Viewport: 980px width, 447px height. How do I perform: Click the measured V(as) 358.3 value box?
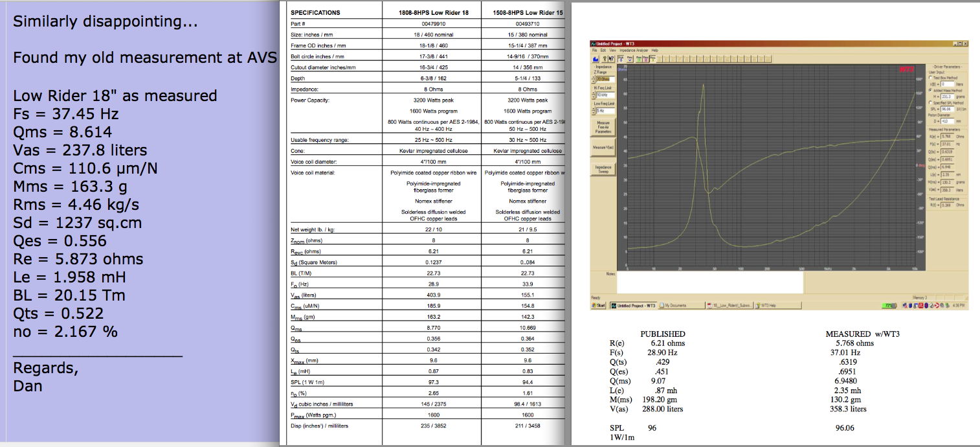tap(947, 190)
